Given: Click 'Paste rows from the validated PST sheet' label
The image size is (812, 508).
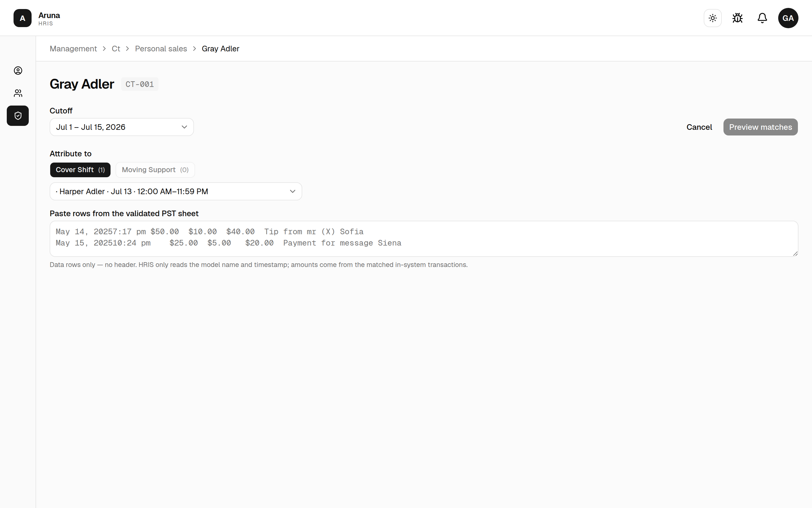Looking at the screenshot, I should (124, 213).
